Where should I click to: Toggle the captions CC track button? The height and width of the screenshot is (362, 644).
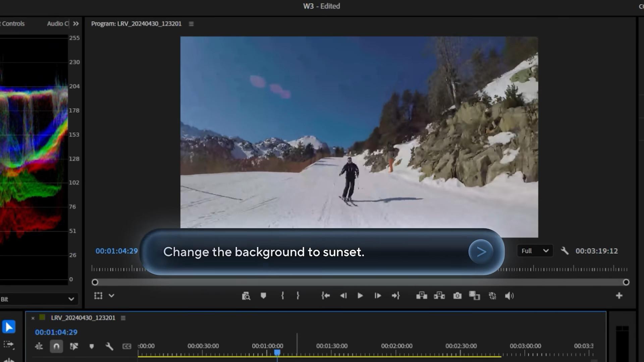pyautogui.click(x=127, y=346)
